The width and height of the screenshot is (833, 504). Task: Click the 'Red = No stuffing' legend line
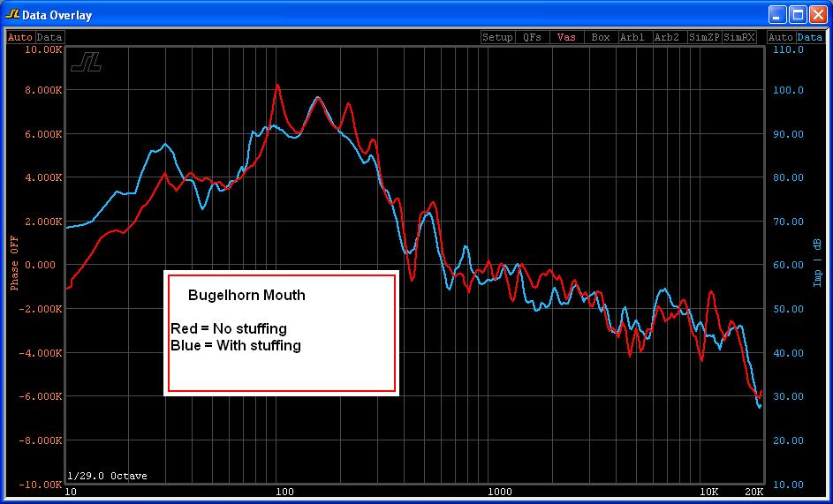point(229,328)
